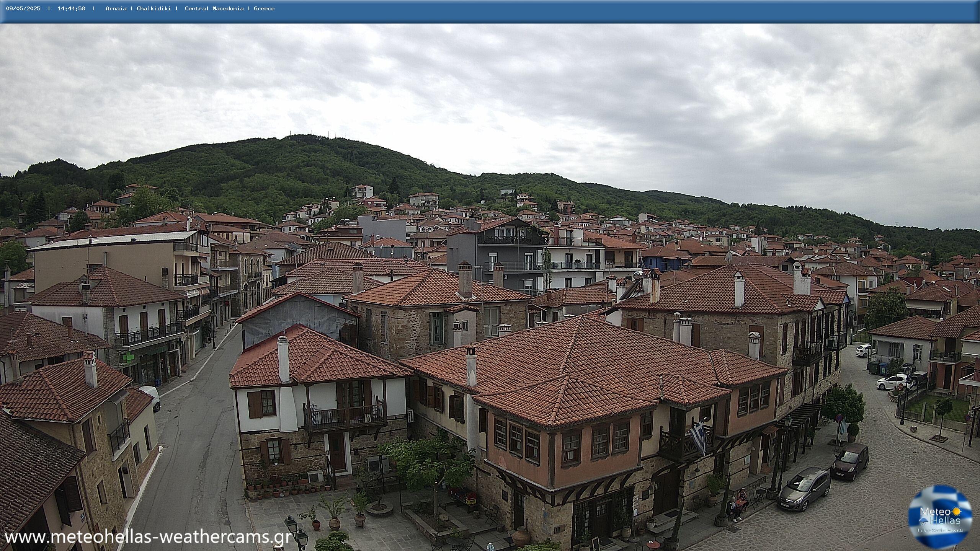Click the timestamp 14:44:58
The image size is (980, 551).
coord(71,8)
